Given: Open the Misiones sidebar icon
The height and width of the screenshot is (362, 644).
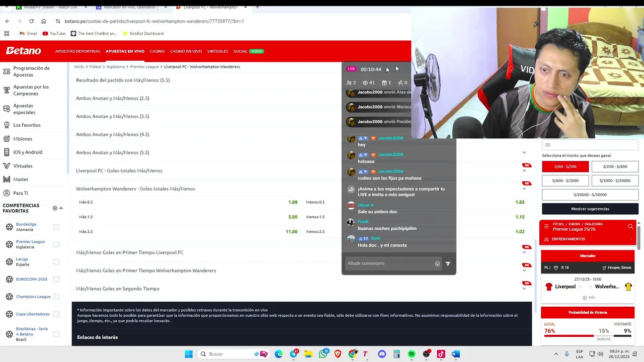Looking at the screenshot, I should tap(7, 139).
